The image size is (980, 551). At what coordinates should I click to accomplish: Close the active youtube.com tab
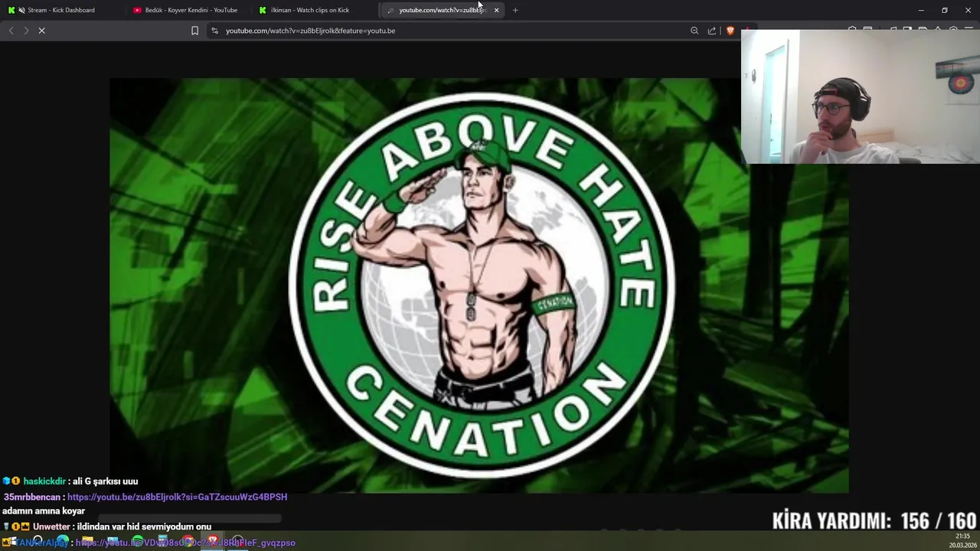tap(496, 10)
